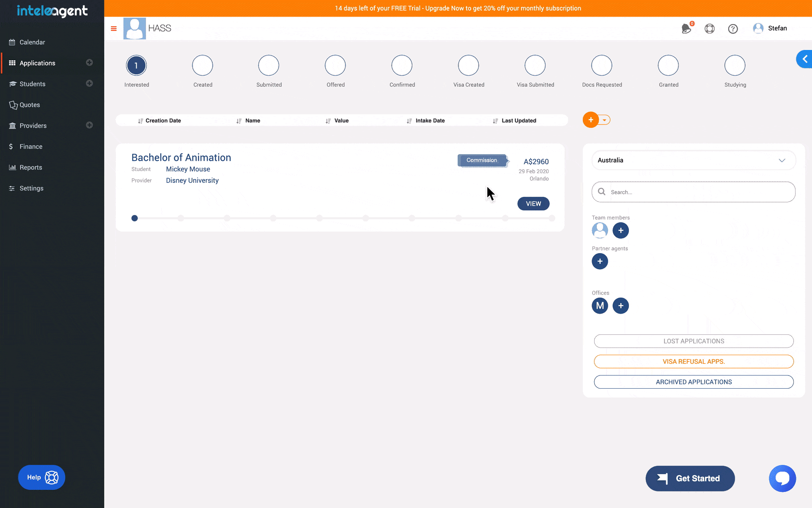The image size is (812, 508).
Task: Open the notifications bell icon
Action: coord(686,28)
